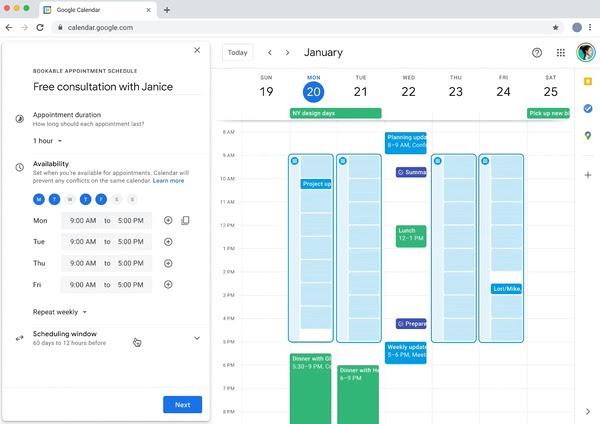Expand the Scheduling window section
This screenshot has height=424, width=600.
[x=197, y=338]
